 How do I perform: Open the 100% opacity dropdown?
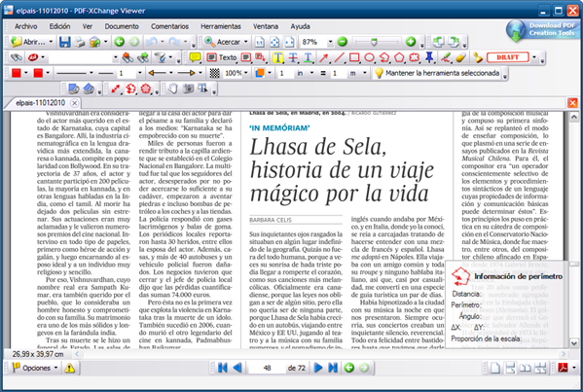(x=246, y=73)
